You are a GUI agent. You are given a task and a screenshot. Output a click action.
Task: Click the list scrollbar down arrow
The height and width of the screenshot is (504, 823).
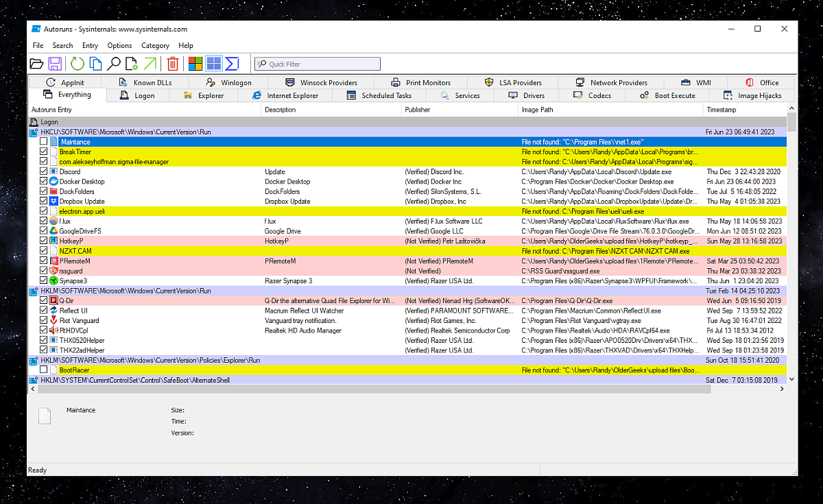click(x=792, y=379)
